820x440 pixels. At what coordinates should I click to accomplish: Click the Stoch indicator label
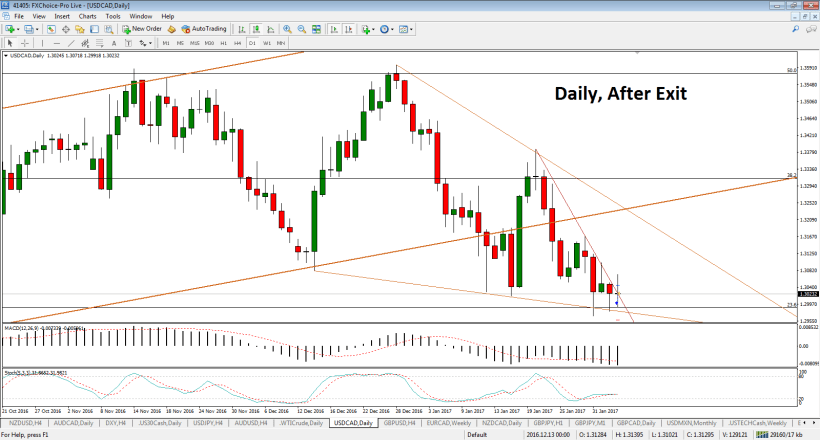click(36, 373)
